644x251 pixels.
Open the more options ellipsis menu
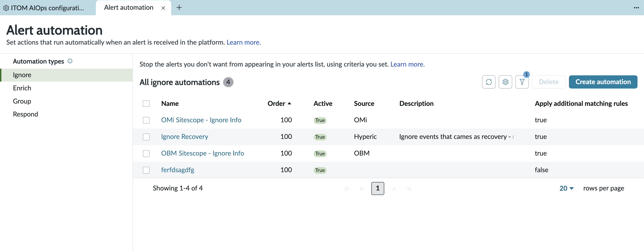[x=636, y=8]
